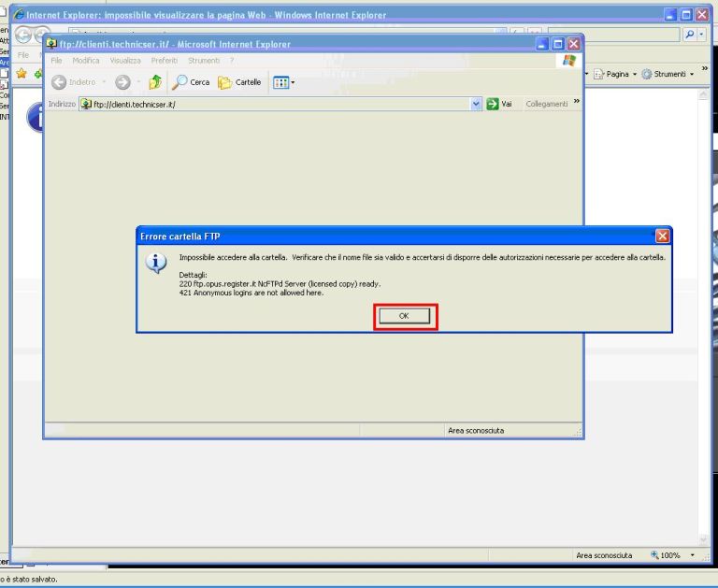Click the IE logo in background title bar
718x588 pixels.
pos(19,15)
